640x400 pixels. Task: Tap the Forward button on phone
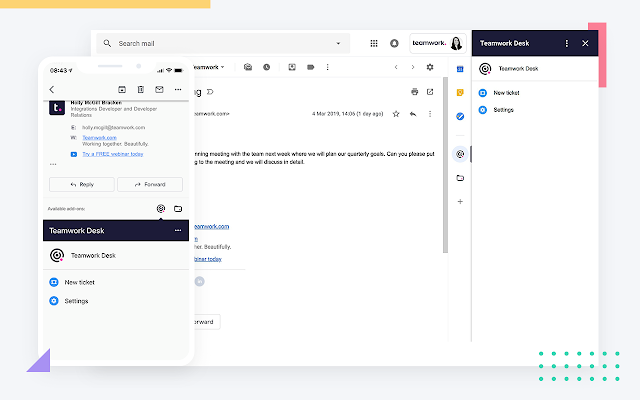150,184
